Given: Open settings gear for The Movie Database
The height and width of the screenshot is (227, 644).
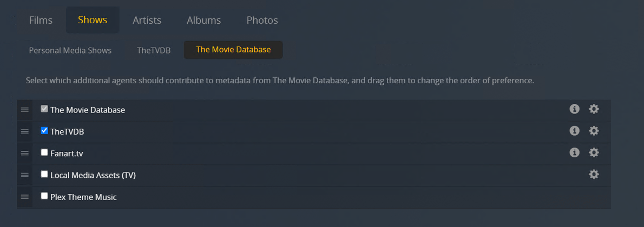Looking at the screenshot, I should 594,109.
